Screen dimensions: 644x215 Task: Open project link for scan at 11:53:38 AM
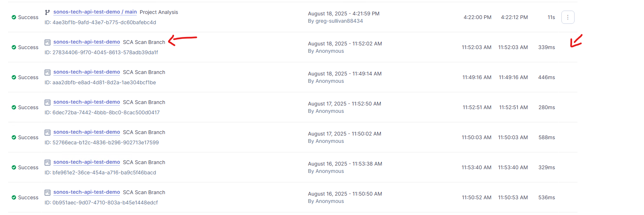coord(87,162)
